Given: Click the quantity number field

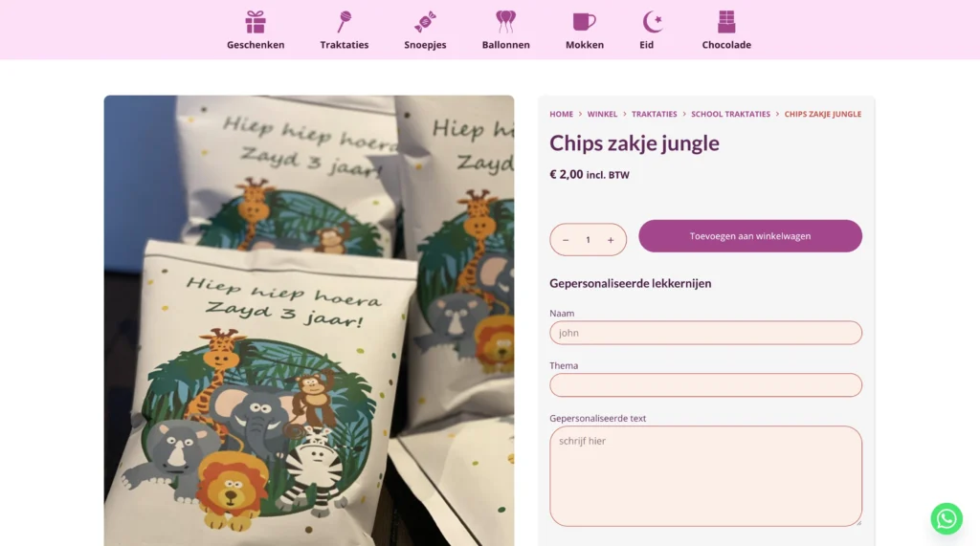Looking at the screenshot, I should coord(589,240).
